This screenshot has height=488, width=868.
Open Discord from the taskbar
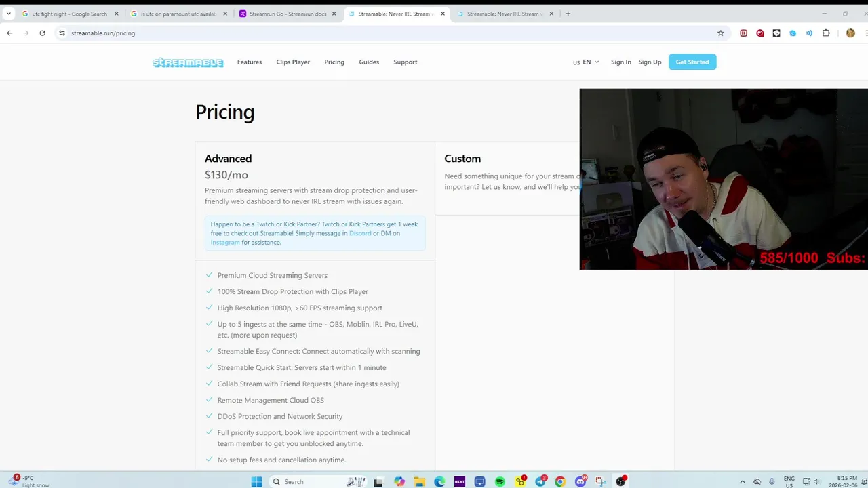[x=581, y=481]
